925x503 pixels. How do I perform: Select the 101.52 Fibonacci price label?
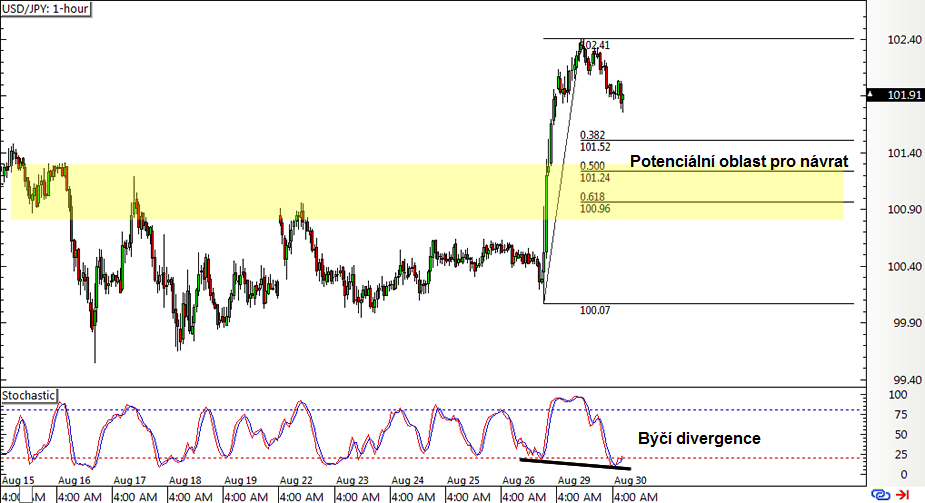(x=595, y=147)
